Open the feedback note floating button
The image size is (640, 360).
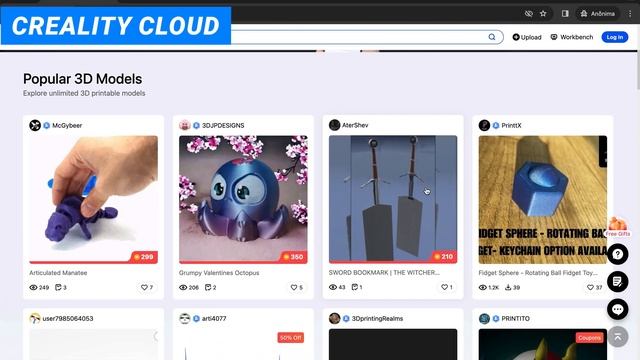coord(618,282)
